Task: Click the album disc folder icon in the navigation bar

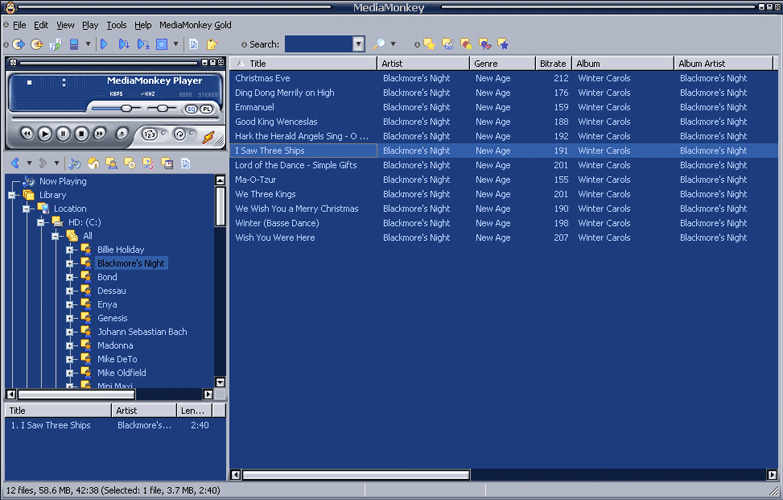Action: pos(130,163)
